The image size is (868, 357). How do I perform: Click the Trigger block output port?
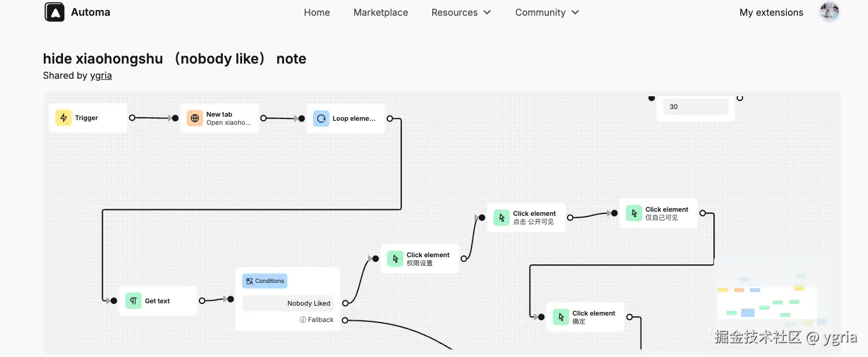tap(132, 118)
